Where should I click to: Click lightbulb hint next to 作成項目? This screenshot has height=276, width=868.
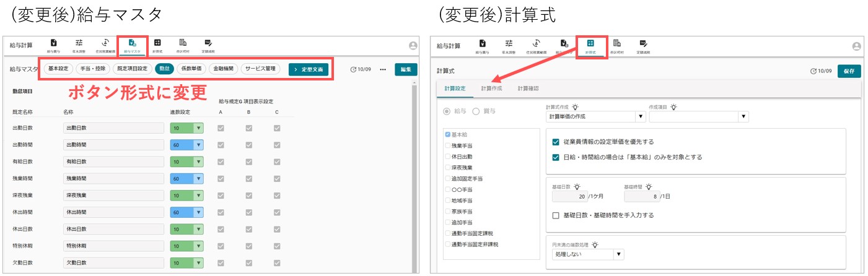click(673, 107)
